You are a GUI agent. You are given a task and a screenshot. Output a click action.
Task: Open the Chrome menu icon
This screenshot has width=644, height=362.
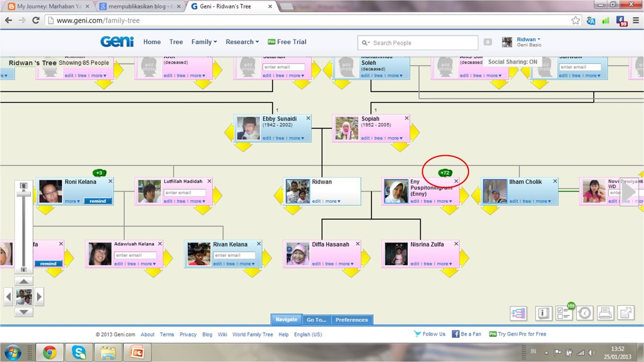tap(636, 20)
